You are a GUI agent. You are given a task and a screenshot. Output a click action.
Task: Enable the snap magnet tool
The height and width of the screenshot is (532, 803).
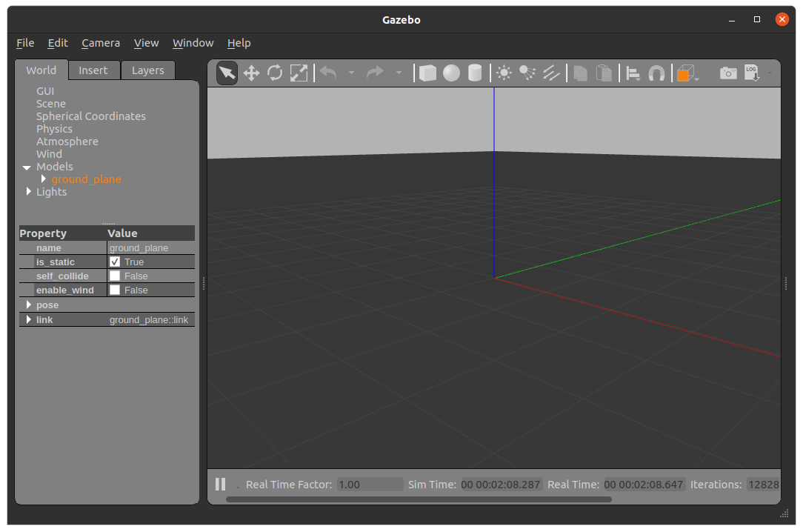click(x=656, y=74)
